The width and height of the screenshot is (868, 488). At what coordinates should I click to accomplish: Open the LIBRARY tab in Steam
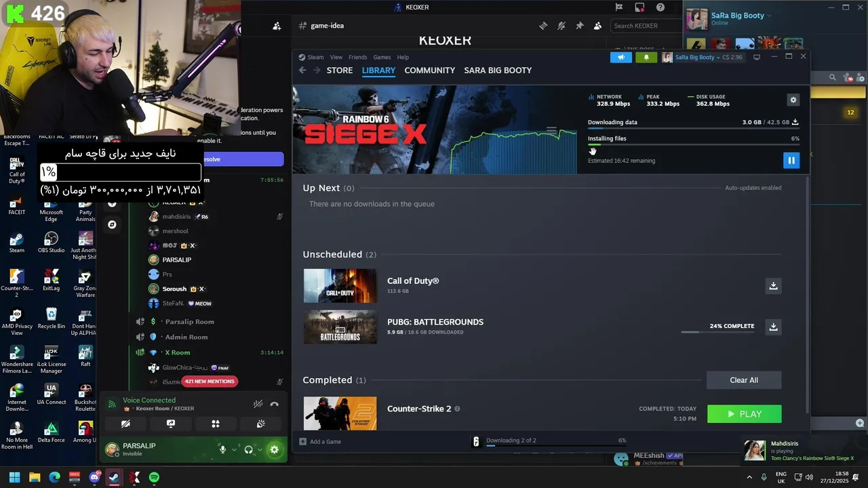[x=378, y=70]
